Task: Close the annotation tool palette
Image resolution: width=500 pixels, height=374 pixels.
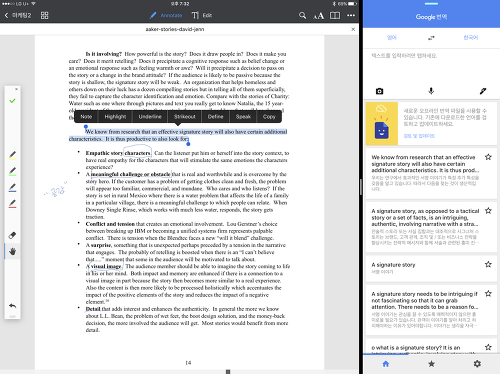Action: pos(16,89)
